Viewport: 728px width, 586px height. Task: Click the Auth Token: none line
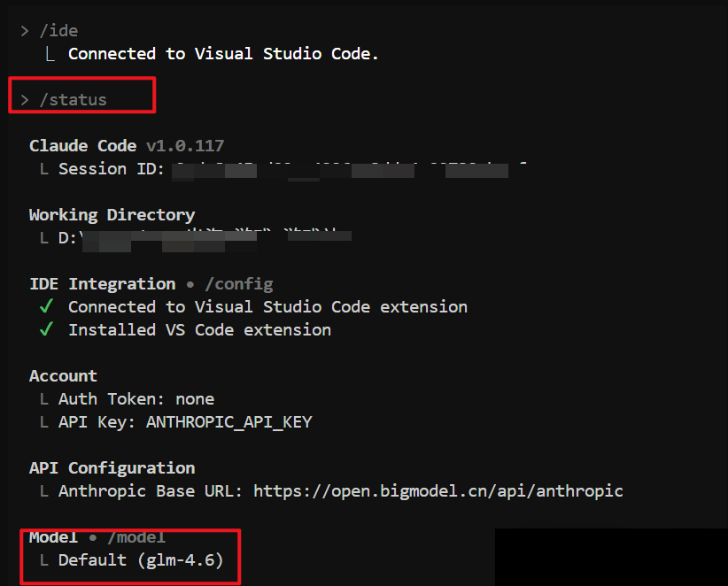136,399
